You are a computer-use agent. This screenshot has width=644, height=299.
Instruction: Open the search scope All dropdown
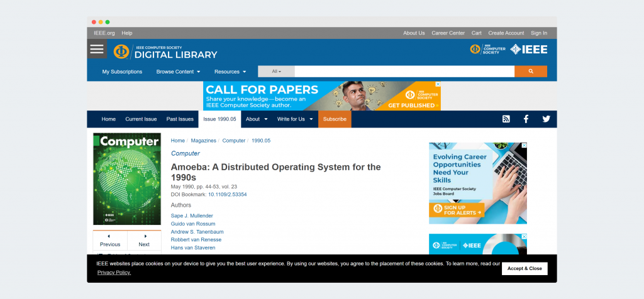[277, 72]
